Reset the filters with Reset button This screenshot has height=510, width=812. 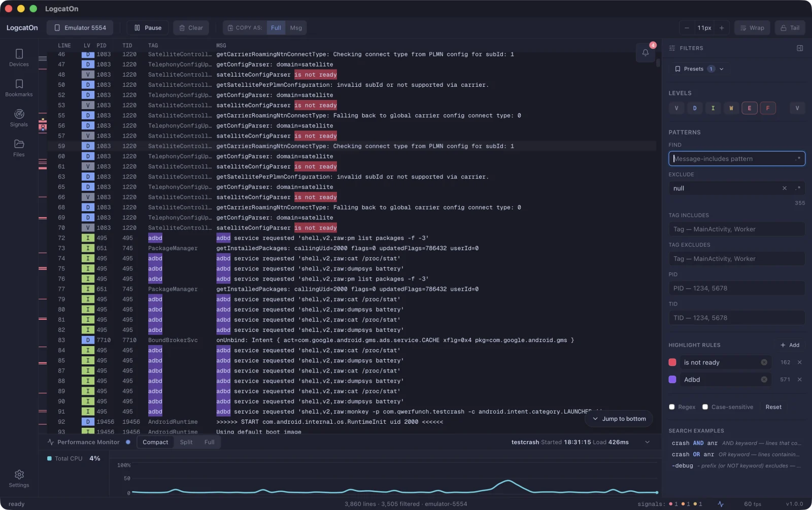point(773,407)
